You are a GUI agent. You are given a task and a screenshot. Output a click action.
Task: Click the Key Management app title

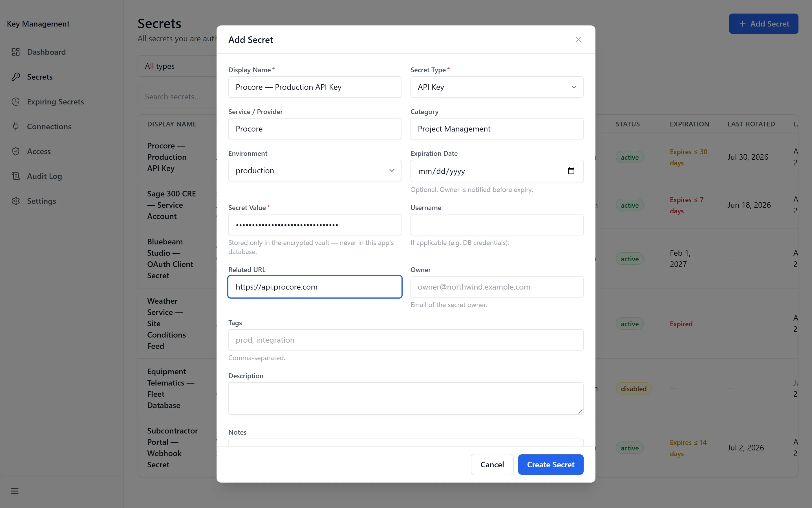click(38, 24)
